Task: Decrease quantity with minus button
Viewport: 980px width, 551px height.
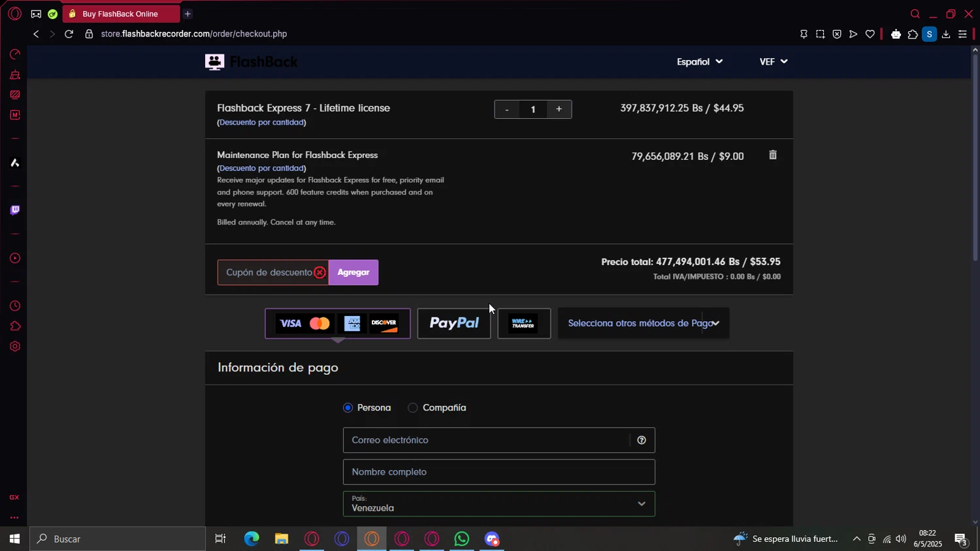Action: [x=507, y=109]
